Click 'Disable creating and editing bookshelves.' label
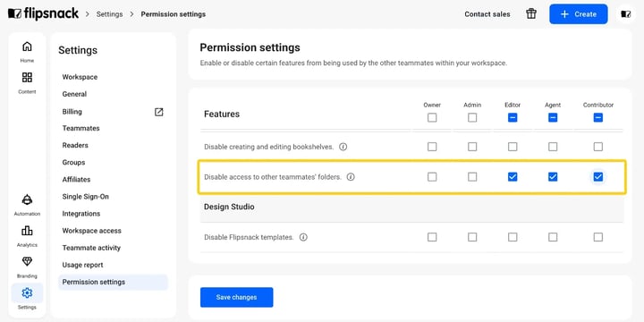Viewport: 644px width, 322px height. click(269, 147)
